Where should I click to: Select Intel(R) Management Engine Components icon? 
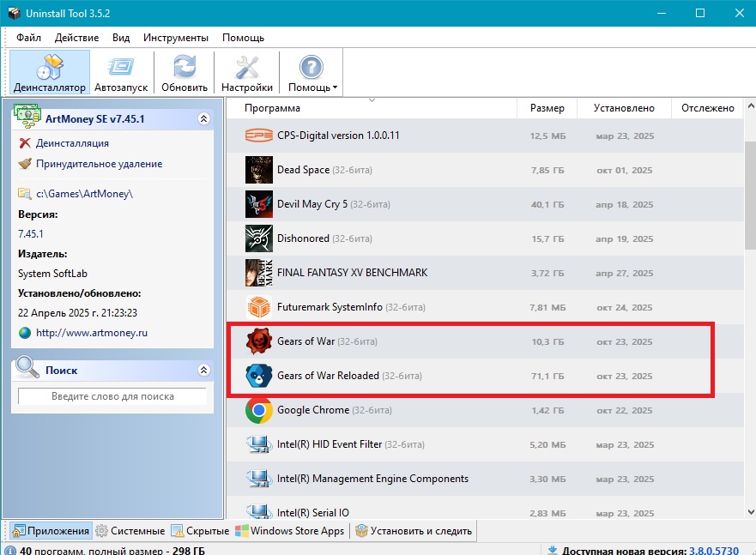(259, 479)
